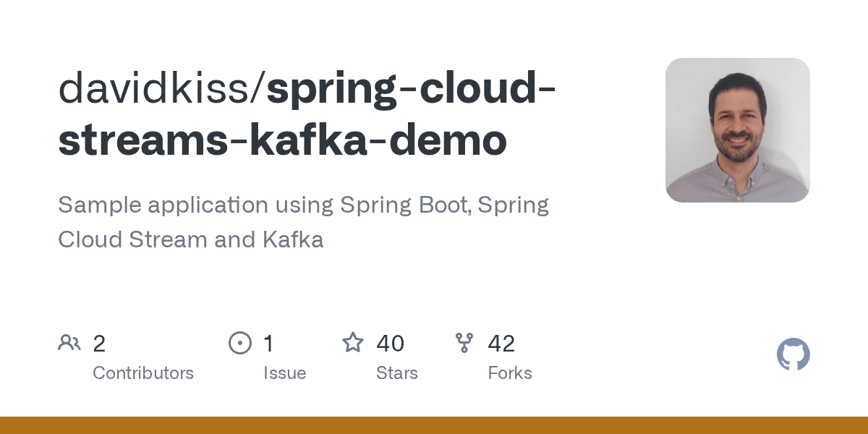Click the forks count "42"
The width and height of the screenshot is (868, 434).
(501, 344)
